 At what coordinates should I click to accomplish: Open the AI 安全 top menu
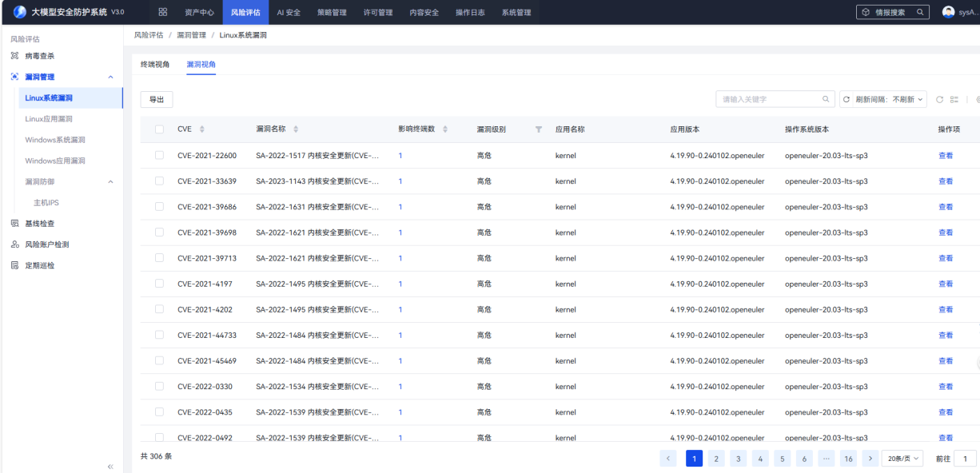[289, 13]
